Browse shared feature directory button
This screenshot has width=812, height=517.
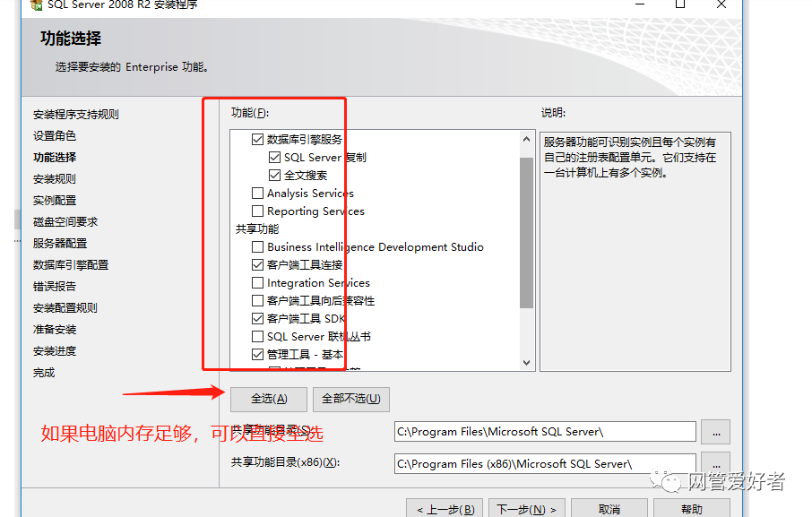point(716,432)
